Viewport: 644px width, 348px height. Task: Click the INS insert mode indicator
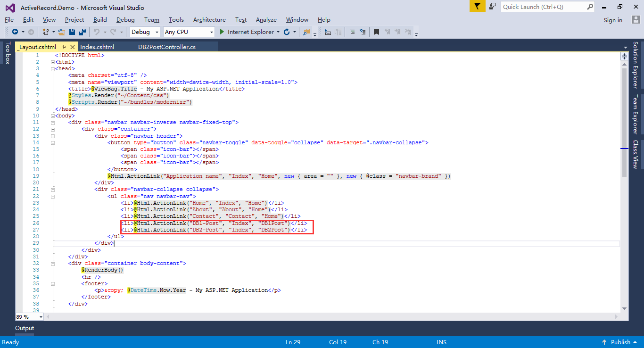point(442,342)
